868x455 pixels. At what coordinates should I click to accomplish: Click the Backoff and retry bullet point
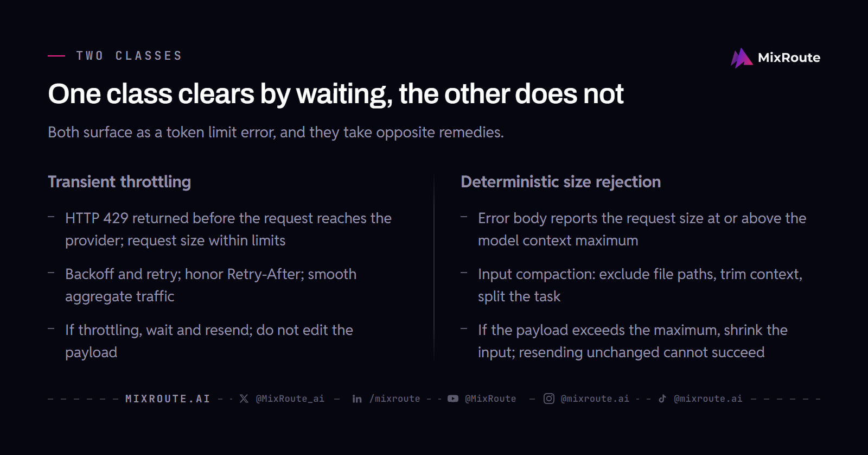(210, 285)
